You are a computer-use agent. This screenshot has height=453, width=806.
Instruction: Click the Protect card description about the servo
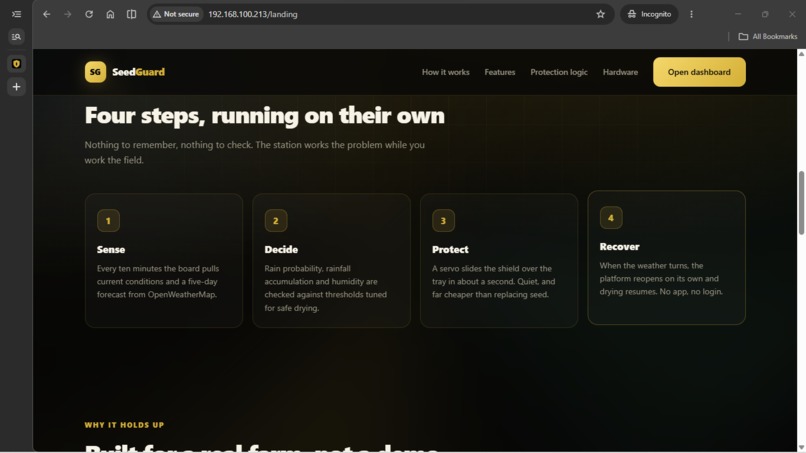(x=493, y=281)
